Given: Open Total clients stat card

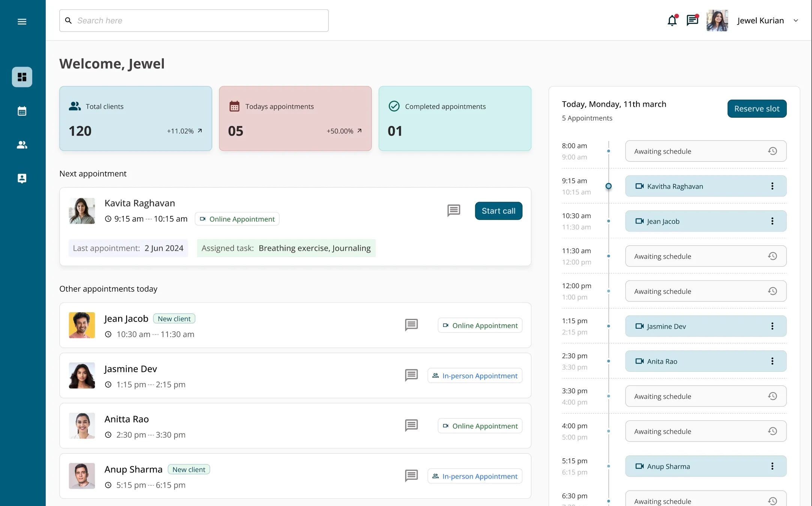Looking at the screenshot, I should click(136, 118).
